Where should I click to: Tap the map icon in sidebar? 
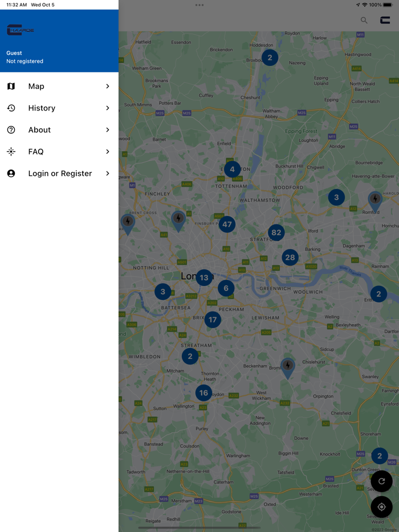11,87
